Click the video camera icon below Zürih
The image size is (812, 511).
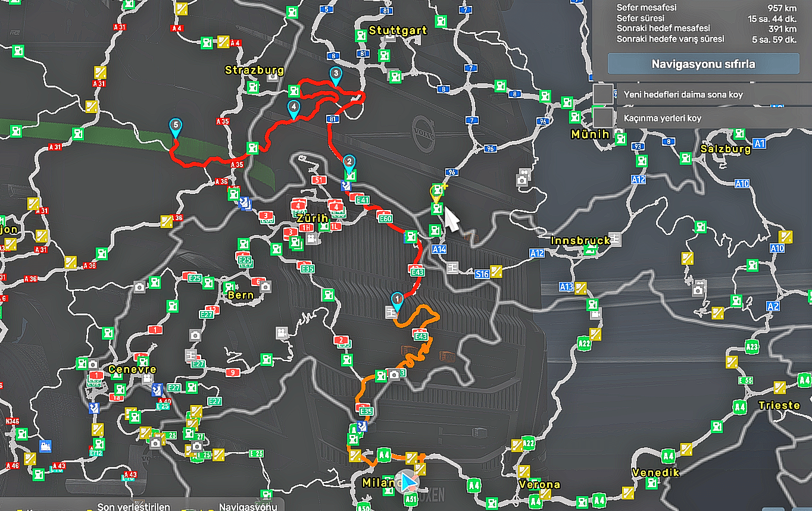click(x=311, y=239)
